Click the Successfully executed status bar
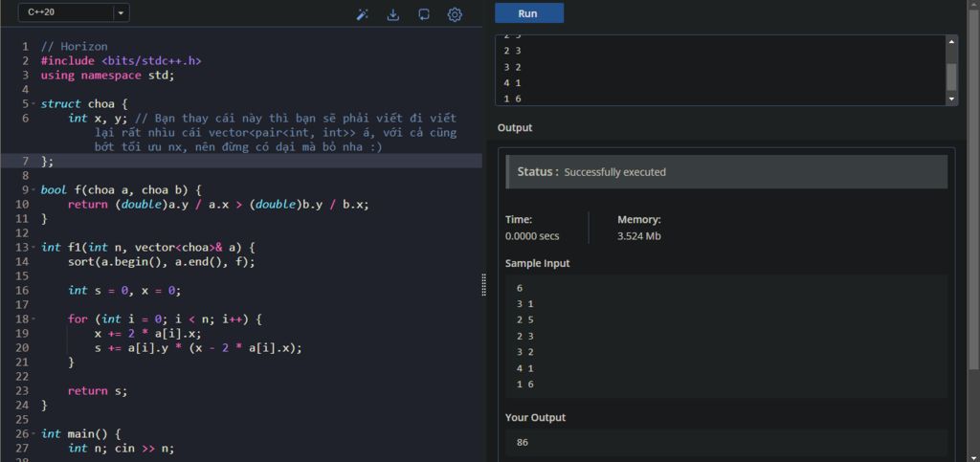Image resolution: width=980 pixels, height=462 pixels. point(726,172)
